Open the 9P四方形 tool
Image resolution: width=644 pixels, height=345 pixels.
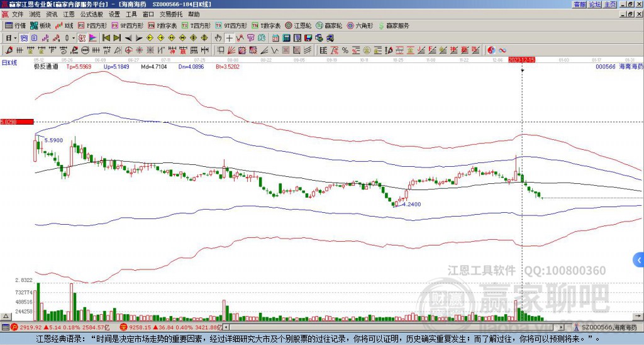(x=127, y=25)
